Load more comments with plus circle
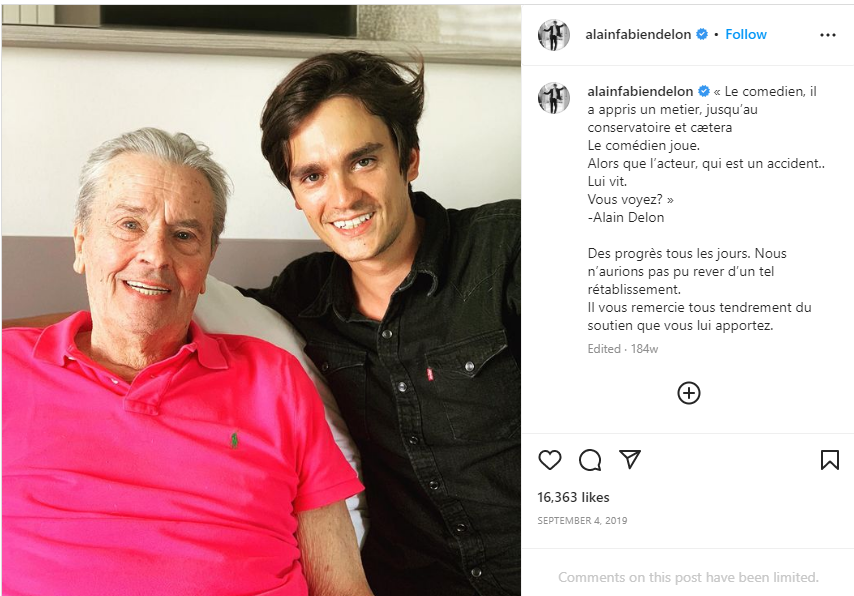Screen dimensions: 854x596 (x=688, y=393)
